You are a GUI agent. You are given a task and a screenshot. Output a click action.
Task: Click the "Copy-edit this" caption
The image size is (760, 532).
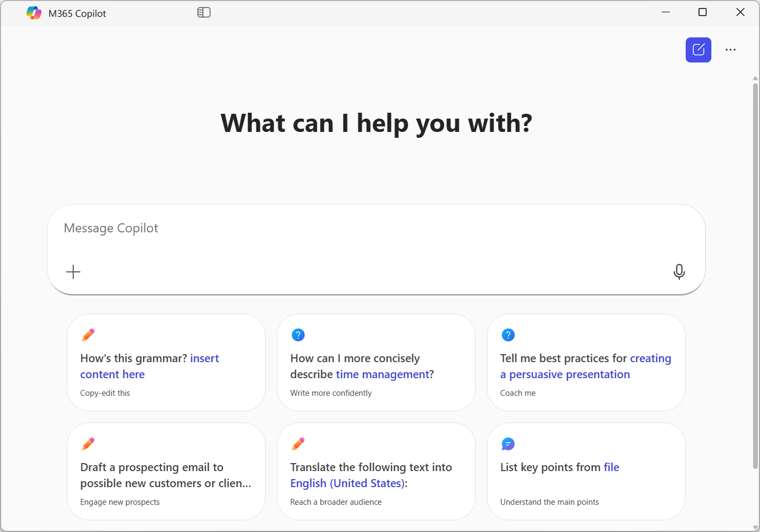(105, 393)
